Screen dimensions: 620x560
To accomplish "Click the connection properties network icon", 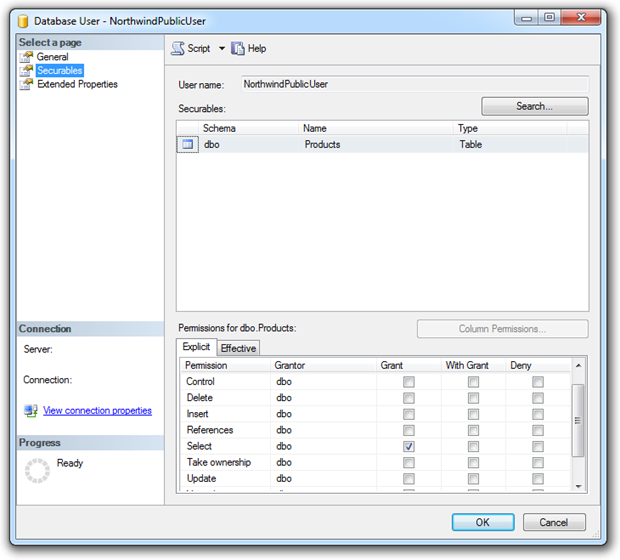I will (x=30, y=411).
